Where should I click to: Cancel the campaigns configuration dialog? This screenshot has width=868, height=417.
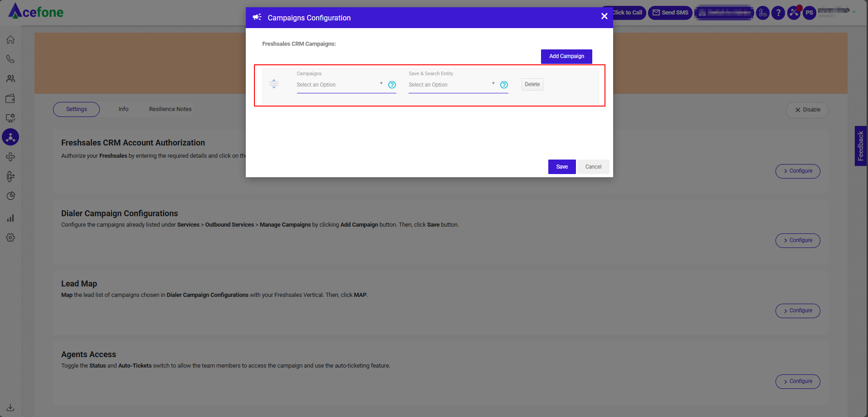point(593,167)
